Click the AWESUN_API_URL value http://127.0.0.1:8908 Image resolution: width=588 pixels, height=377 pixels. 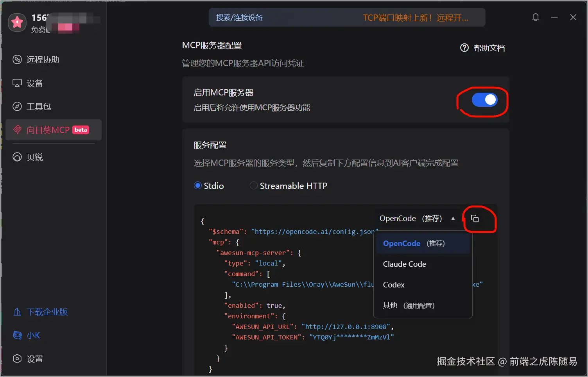coord(346,327)
